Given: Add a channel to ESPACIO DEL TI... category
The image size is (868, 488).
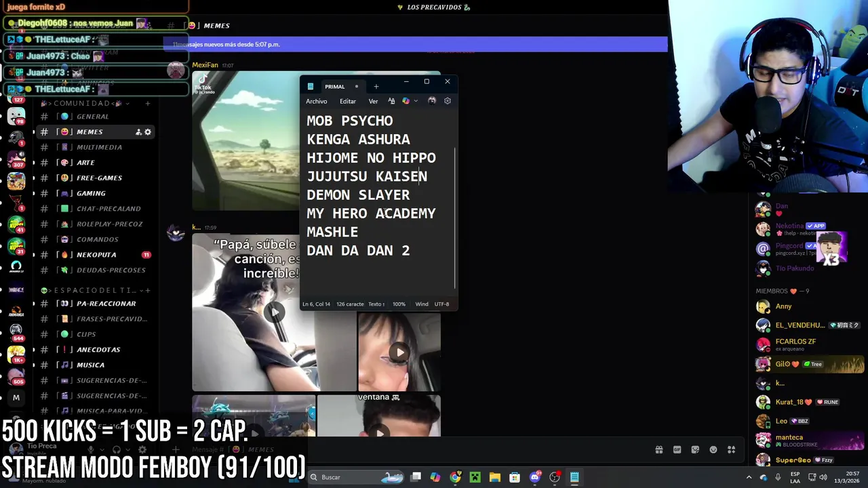Looking at the screenshot, I should coord(147,290).
